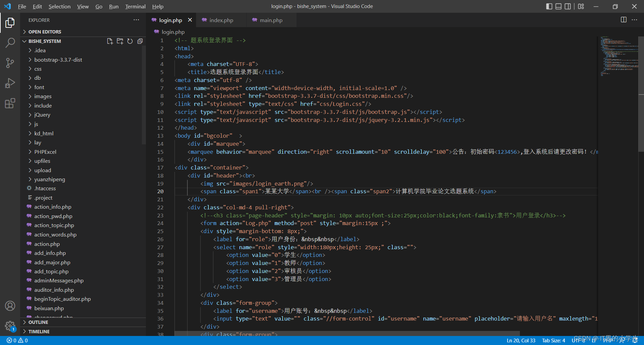Open the Manage gear settings icon
Viewport: 644px width, 345px height.
[10, 326]
